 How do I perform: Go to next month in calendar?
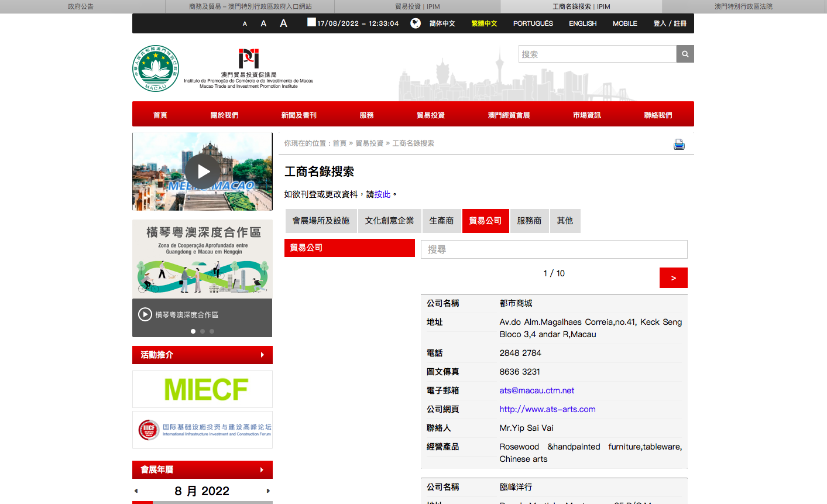pos(268,491)
